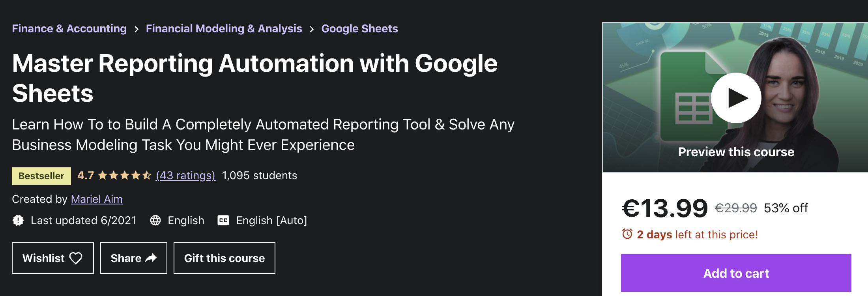The width and height of the screenshot is (868, 296).
Task: Click the alarm clock icon beside 2 days
Action: 627,234
